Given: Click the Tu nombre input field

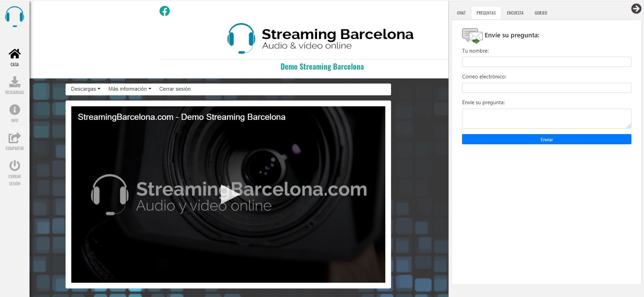Looking at the screenshot, I should (x=546, y=62).
